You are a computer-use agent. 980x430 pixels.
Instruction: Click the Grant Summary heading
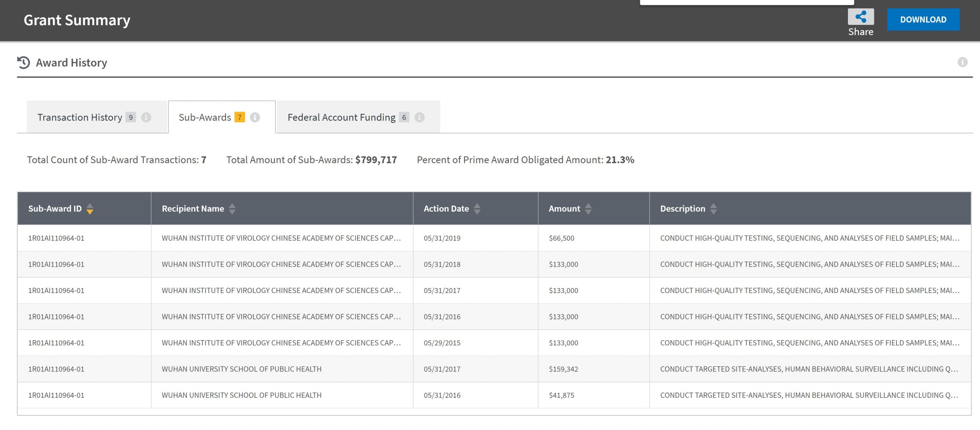click(x=77, y=20)
